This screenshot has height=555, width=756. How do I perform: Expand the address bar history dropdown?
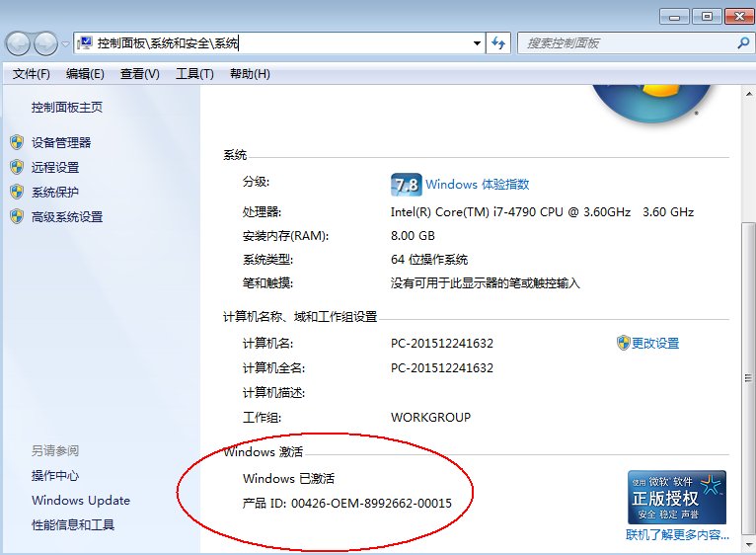(477, 43)
